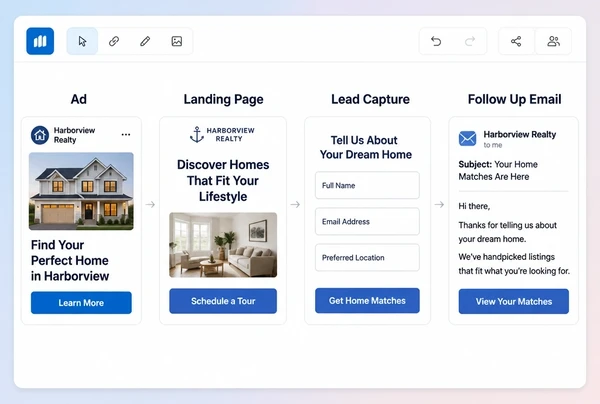Viewport: 600px width, 404px height.
Task: Focus the Full Name field
Action: 367,186
